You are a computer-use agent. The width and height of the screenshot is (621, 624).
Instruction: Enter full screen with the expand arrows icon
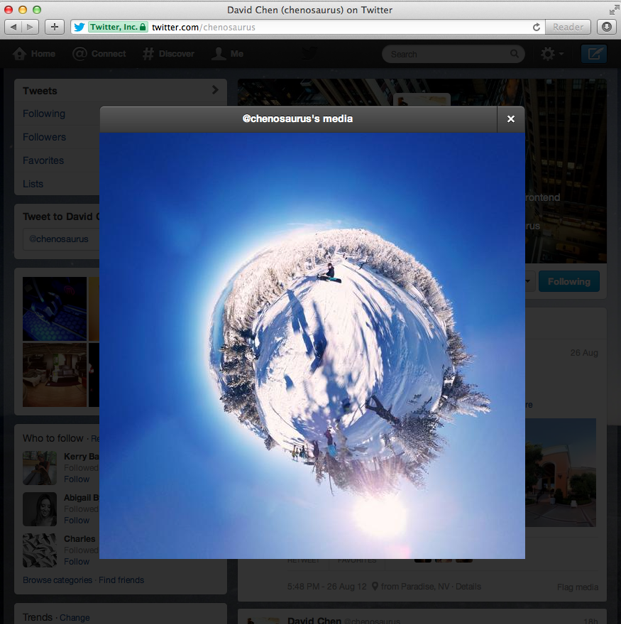tap(613, 10)
